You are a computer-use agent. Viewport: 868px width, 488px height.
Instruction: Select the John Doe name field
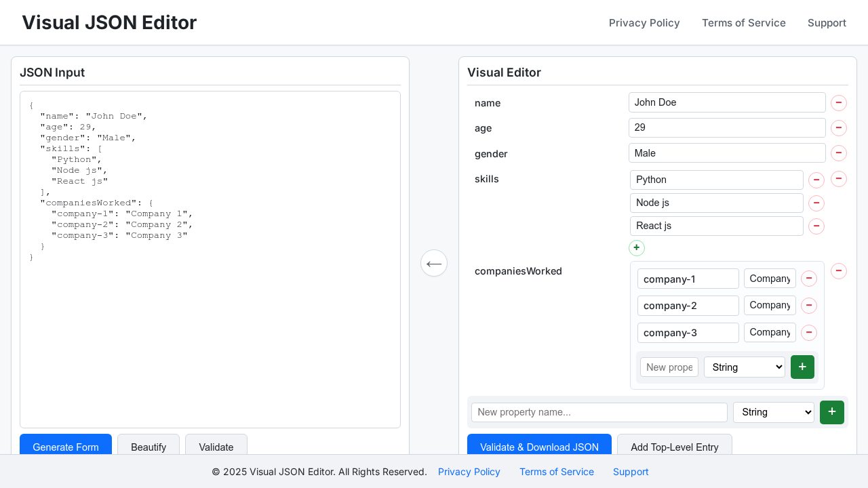(x=727, y=102)
